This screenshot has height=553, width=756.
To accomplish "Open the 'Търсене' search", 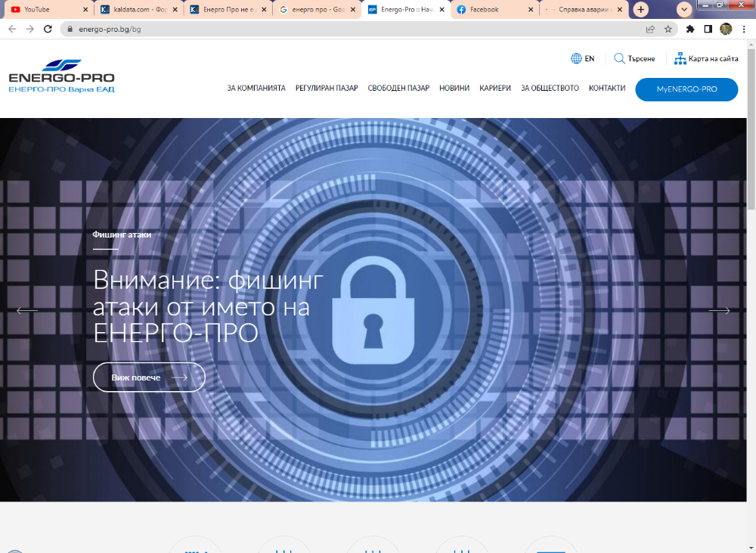I will pos(641,58).
